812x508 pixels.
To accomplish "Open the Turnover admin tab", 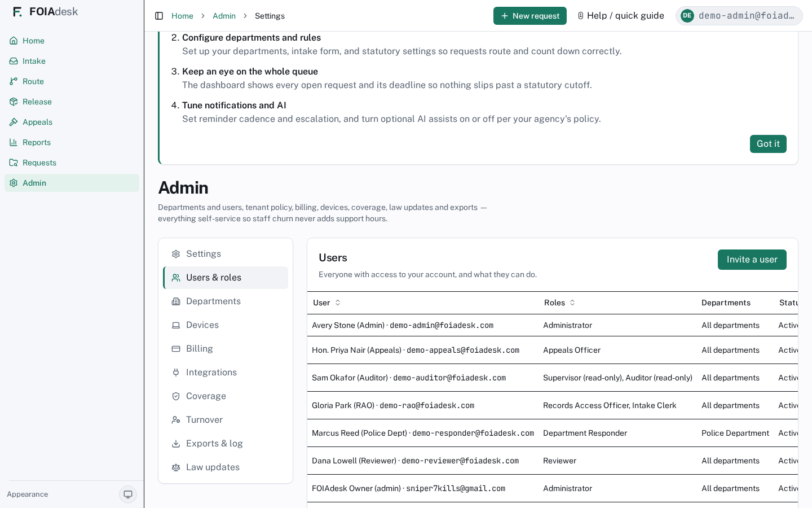I will pyautogui.click(x=226, y=420).
